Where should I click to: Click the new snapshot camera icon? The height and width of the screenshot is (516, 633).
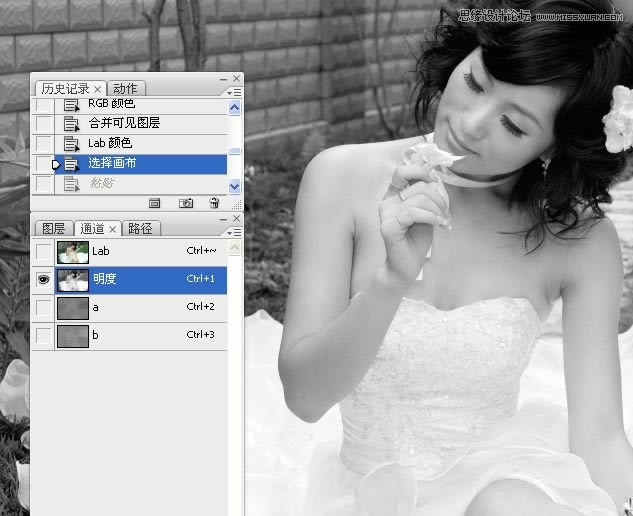(185, 203)
